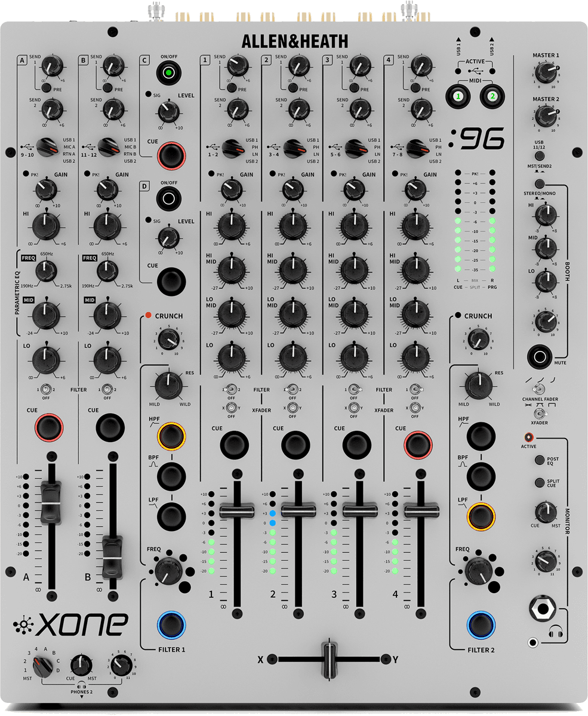Click the CUE button of channel 1

pos(234,445)
